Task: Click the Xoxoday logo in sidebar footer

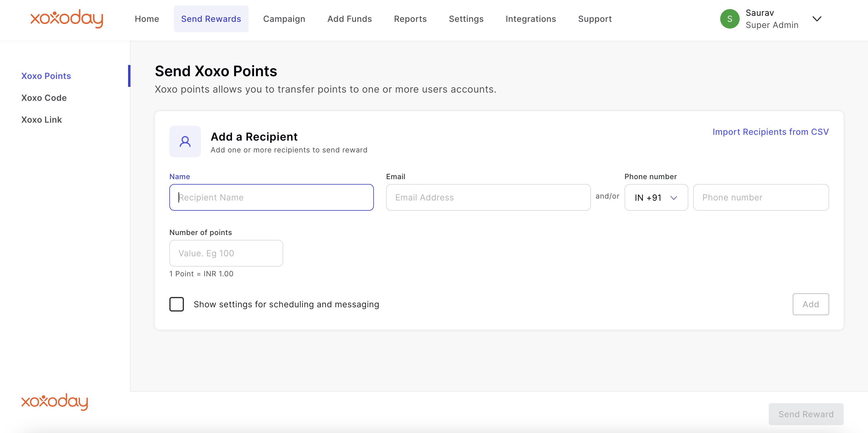Action: [55, 401]
